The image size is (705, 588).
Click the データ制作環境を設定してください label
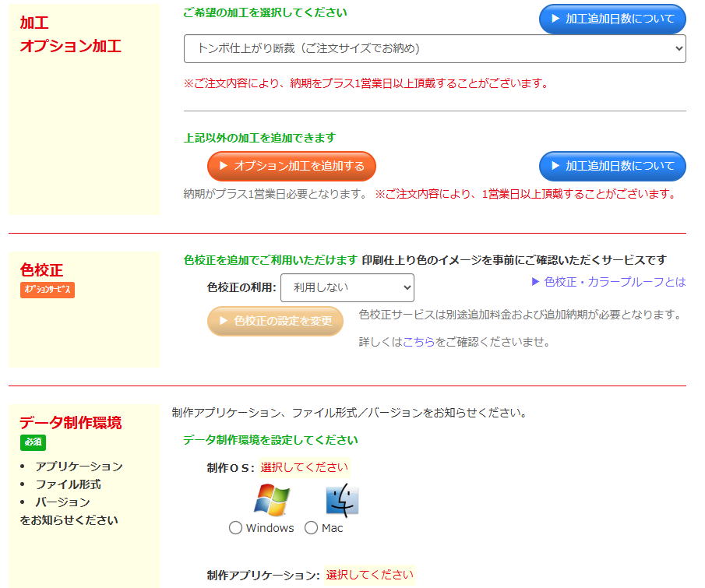(x=270, y=440)
